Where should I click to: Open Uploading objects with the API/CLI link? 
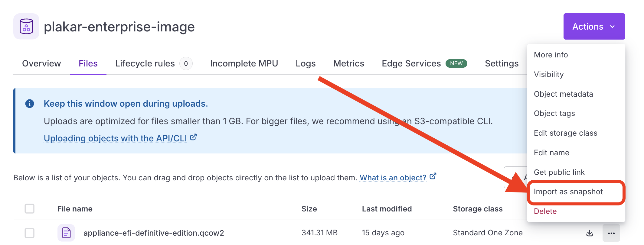click(115, 138)
